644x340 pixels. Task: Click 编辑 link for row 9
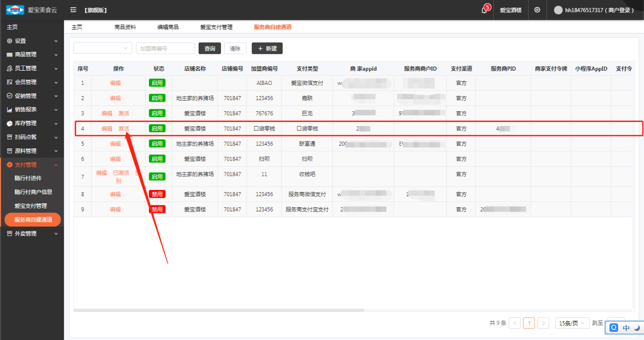pyautogui.click(x=115, y=209)
